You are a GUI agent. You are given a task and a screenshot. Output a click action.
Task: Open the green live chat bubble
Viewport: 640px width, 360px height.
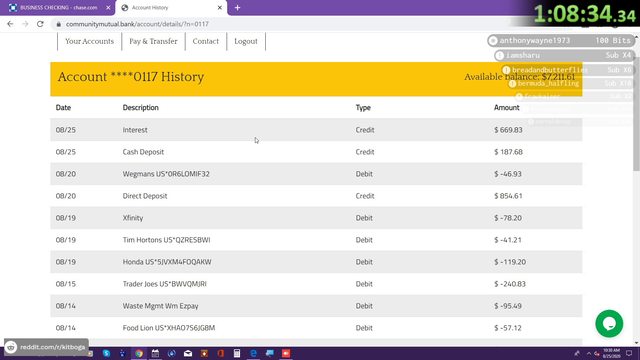pyautogui.click(x=609, y=324)
